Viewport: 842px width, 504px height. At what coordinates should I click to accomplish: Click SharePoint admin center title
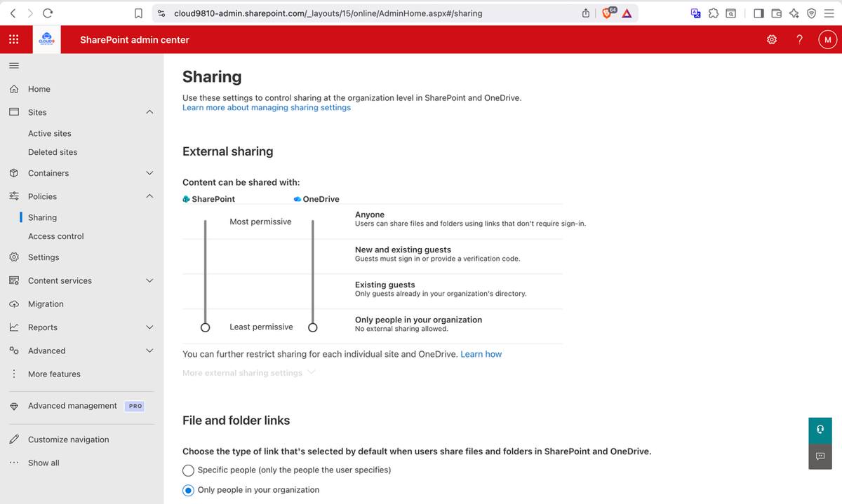pos(135,40)
